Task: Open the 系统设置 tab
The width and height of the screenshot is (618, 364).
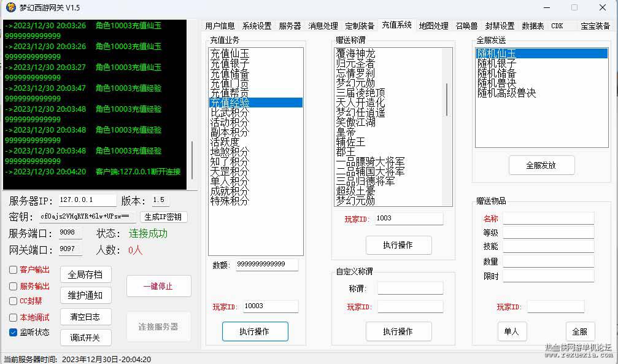Action: pyautogui.click(x=257, y=26)
